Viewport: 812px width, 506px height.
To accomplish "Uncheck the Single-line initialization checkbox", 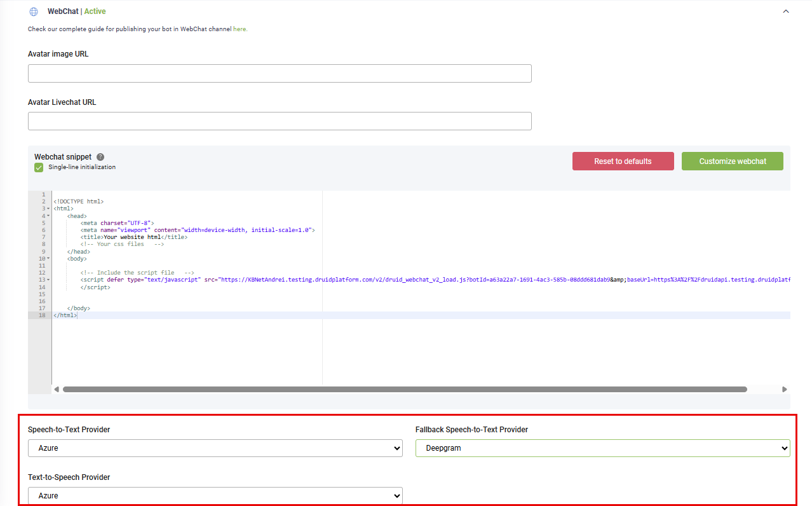I will click(x=39, y=167).
